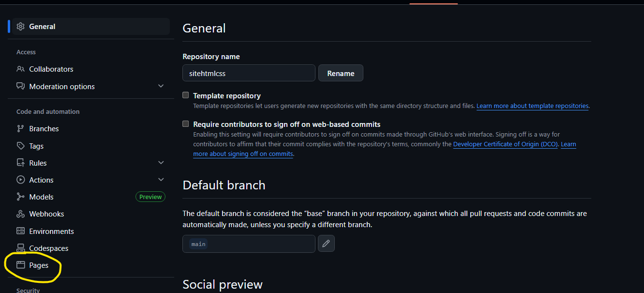Expand the Actions section chevron

(x=161, y=180)
